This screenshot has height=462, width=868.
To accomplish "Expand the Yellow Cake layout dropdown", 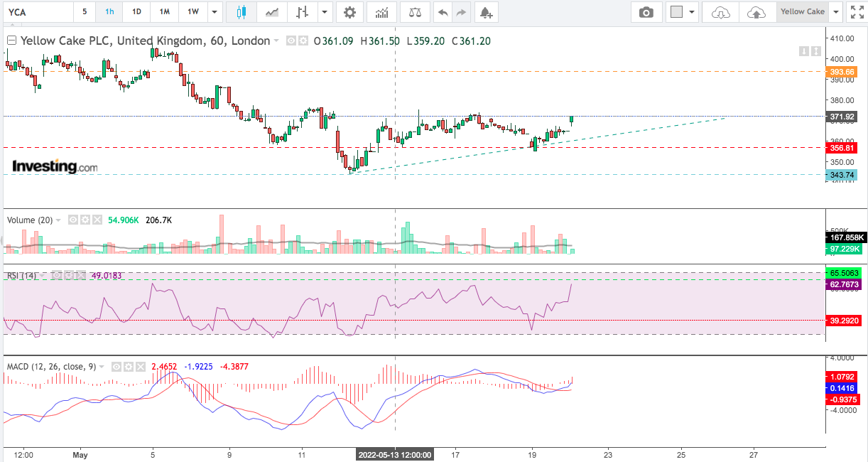I will click(836, 12).
